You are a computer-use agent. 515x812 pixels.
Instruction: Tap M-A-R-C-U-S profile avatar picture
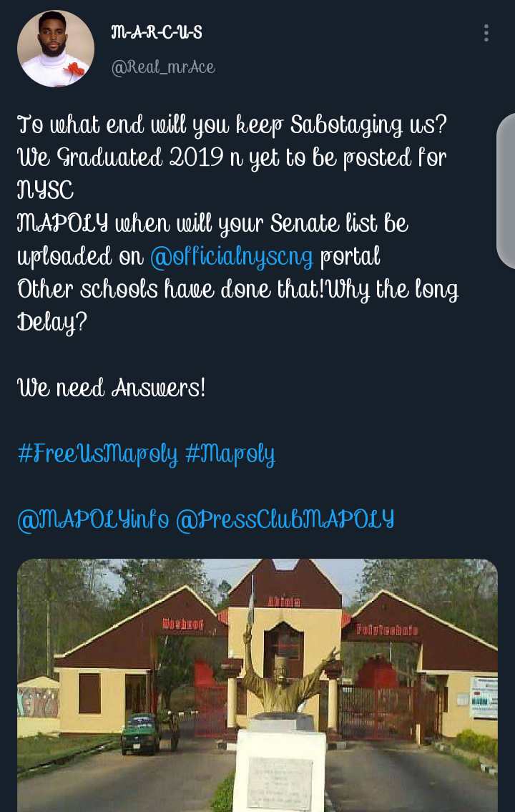pyautogui.click(x=56, y=48)
